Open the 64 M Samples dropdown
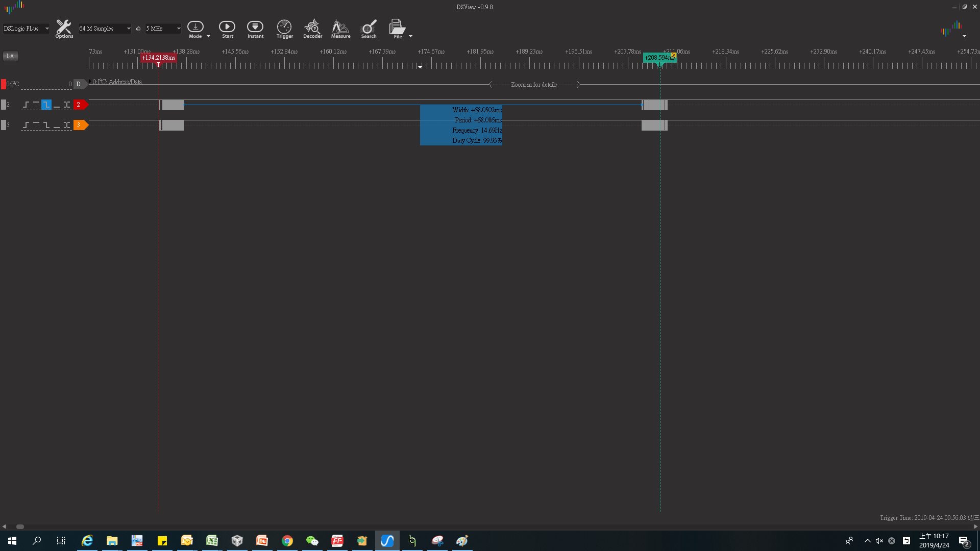 click(105, 29)
